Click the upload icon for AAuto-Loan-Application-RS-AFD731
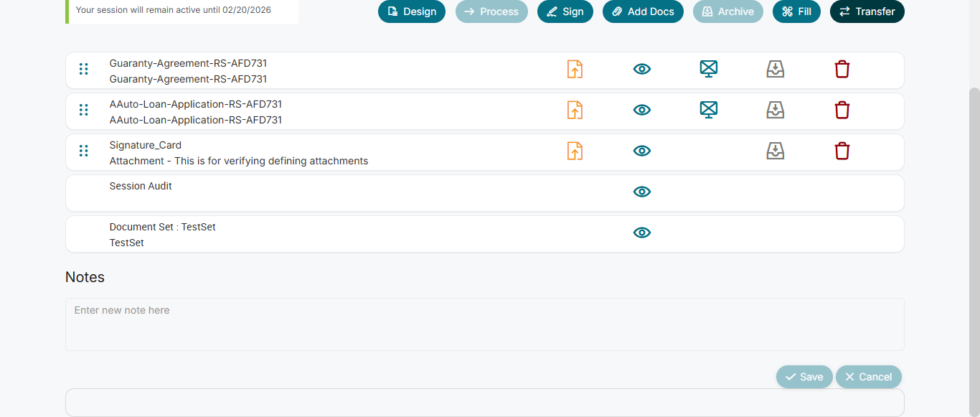The width and height of the screenshot is (980, 417). [575, 110]
